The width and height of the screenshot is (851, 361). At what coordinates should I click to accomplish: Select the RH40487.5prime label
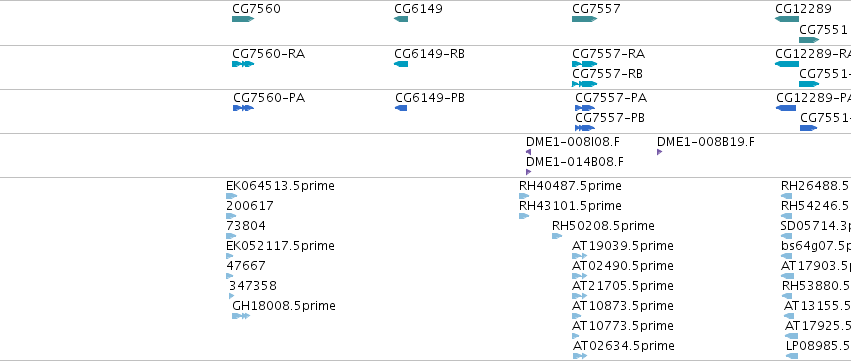(x=570, y=186)
